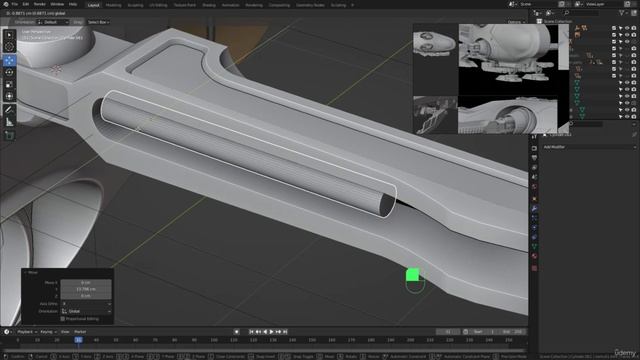Click the timeline horizontal scrollbar
Viewport: 640px width, 360px height.
264,350
